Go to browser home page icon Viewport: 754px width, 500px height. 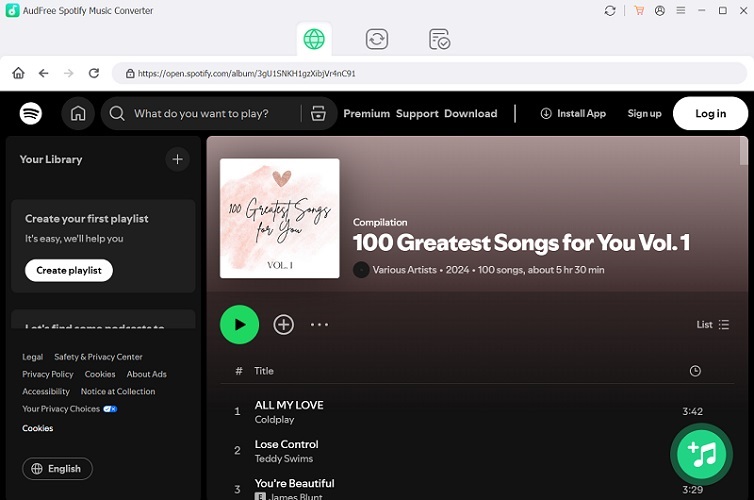18,73
